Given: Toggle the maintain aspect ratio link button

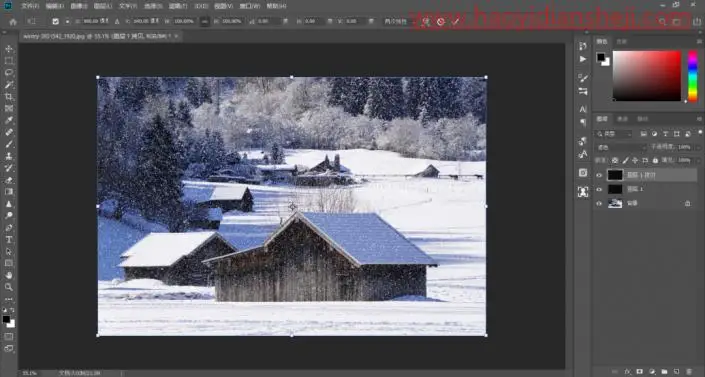Looking at the screenshot, I should pyautogui.click(x=205, y=22).
